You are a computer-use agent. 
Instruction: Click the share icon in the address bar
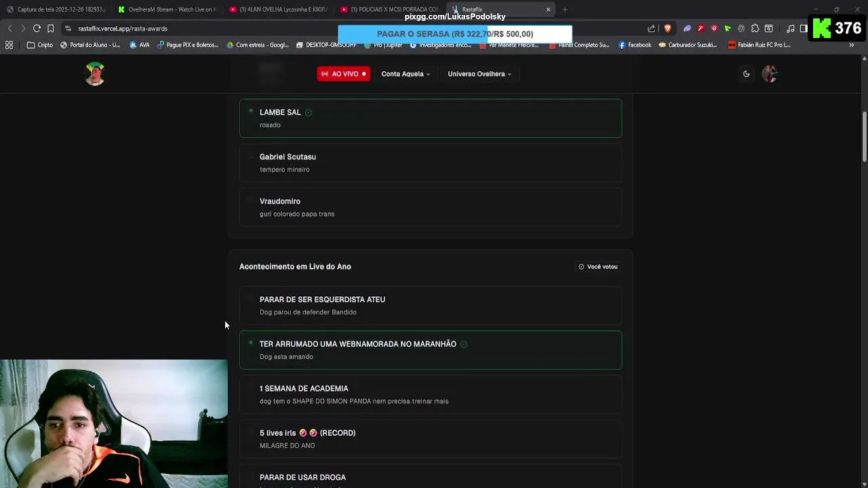[x=652, y=28]
